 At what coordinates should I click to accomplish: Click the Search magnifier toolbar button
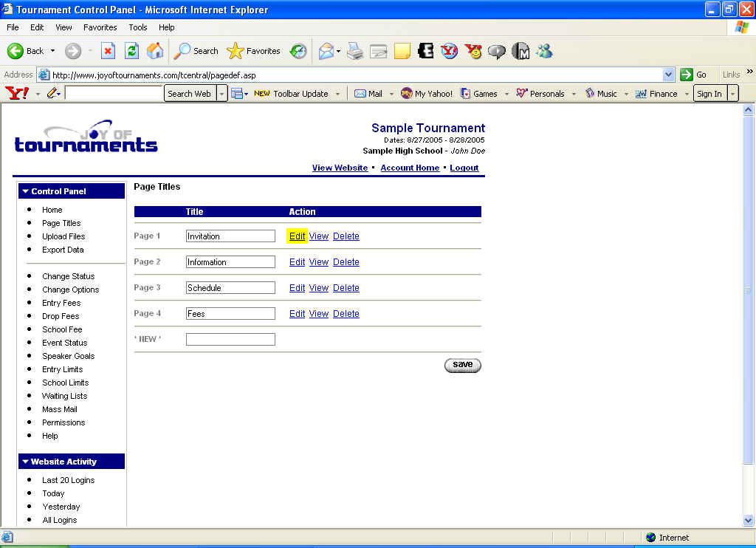tap(196, 51)
